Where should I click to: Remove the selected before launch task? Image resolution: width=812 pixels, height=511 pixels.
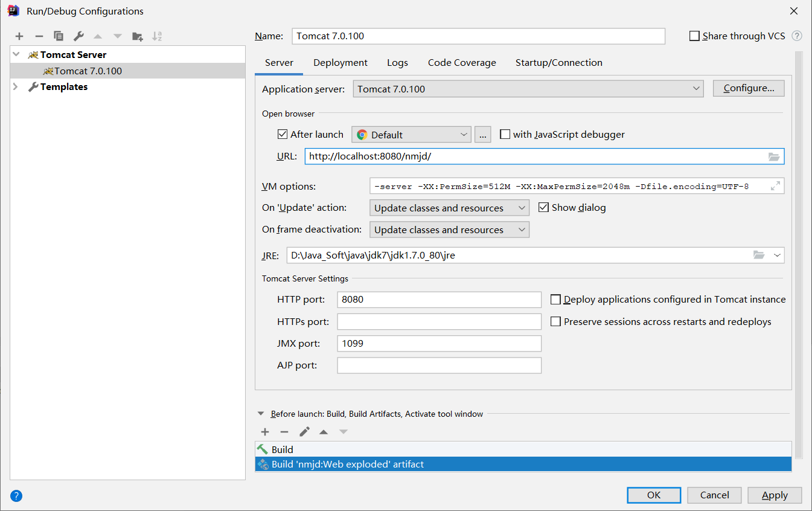(284, 432)
